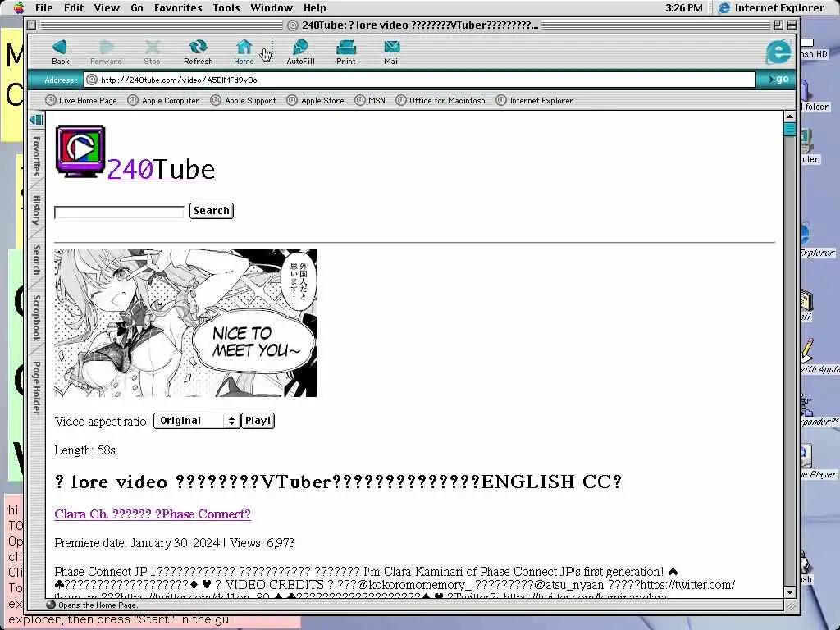
Task: Refresh the page with Refresh icon
Action: (199, 52)
